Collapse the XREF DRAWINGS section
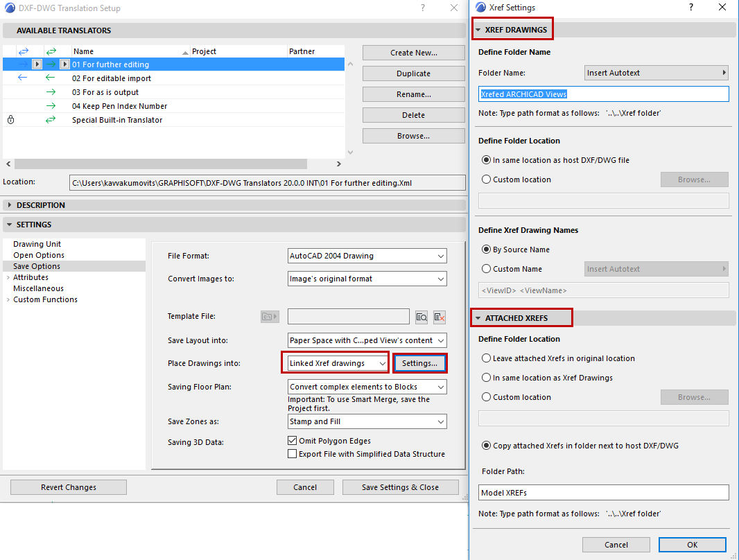Image resolution: width=739 pixels, height=560 pixels. (478, 30)
